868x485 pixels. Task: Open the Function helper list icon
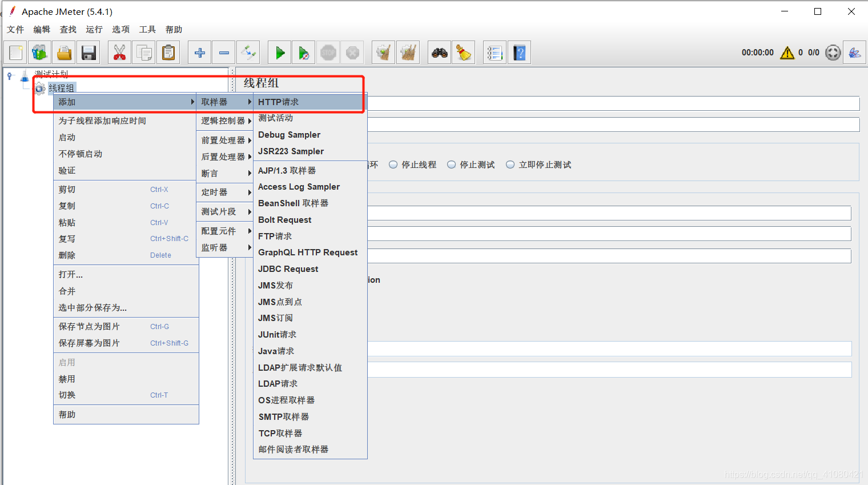[495, 53]
